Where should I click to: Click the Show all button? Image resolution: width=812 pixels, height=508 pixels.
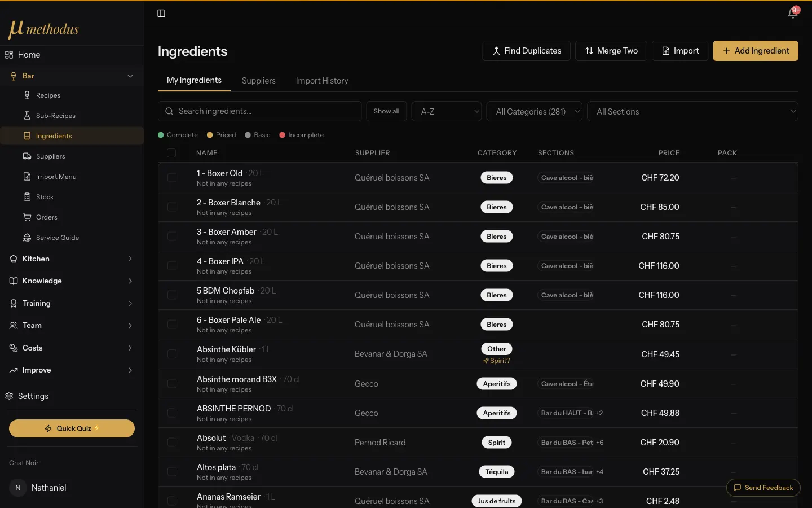pos(386,111)
